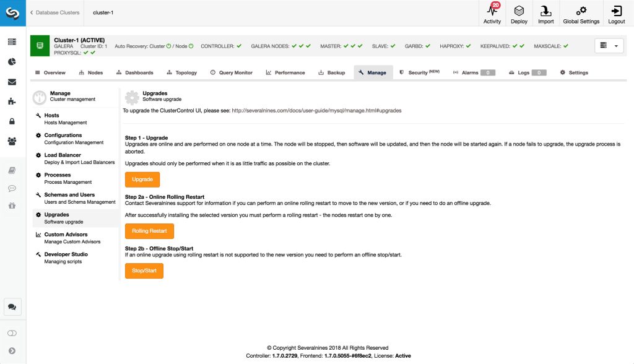Toggle Node auto recovery power icon
The width and height of the screenshot is (634, 364).
point(191,46)
